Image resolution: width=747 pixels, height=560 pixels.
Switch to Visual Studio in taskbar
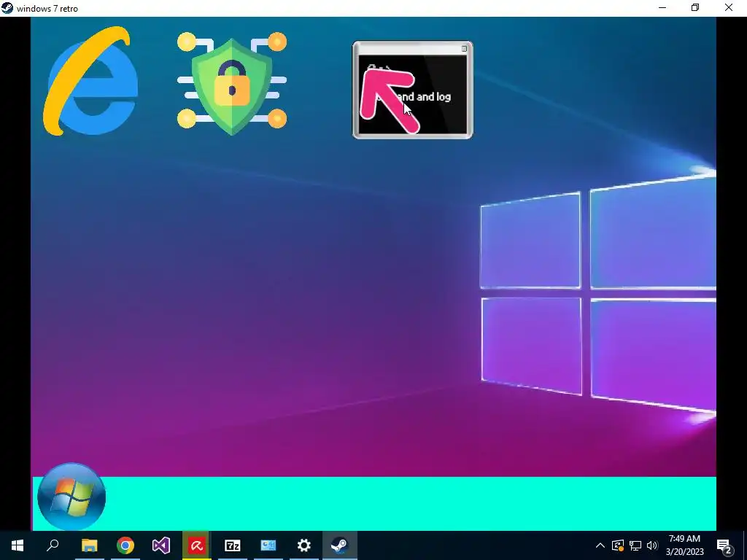click(161, 545)
